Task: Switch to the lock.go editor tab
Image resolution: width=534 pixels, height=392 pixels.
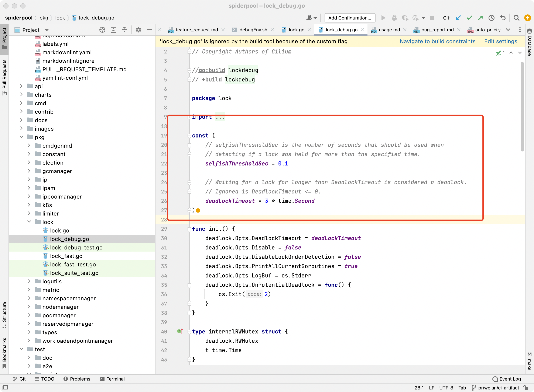Action: (296, 30)
